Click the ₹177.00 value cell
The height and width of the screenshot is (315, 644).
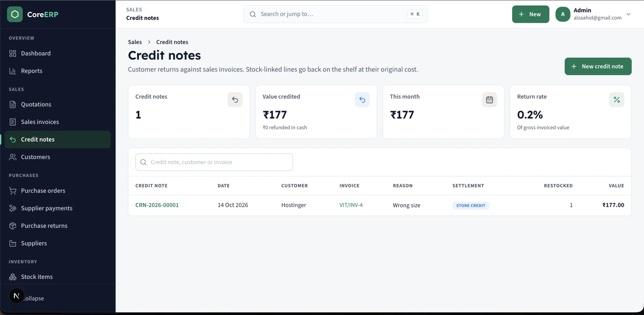(x=613, y=205)
